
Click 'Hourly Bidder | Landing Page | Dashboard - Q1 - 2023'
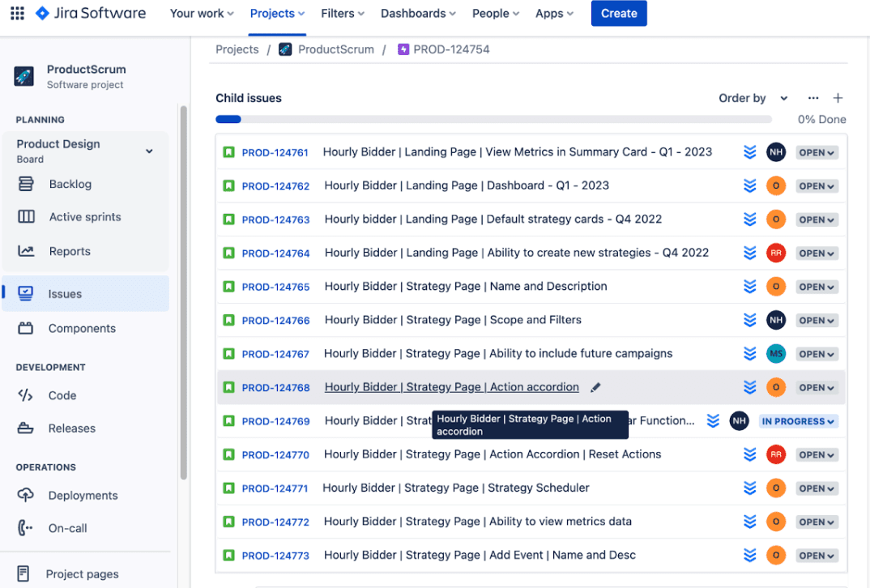467,185
